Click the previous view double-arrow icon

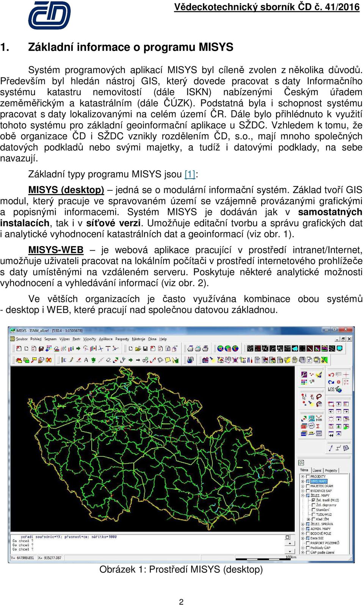click(331, 434)
